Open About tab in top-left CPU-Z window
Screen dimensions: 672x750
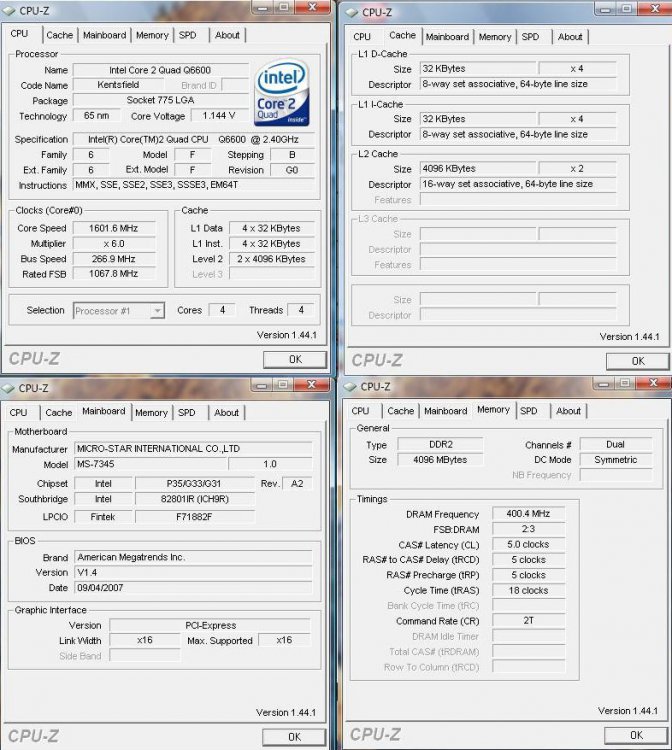click(x=227, y=35)
